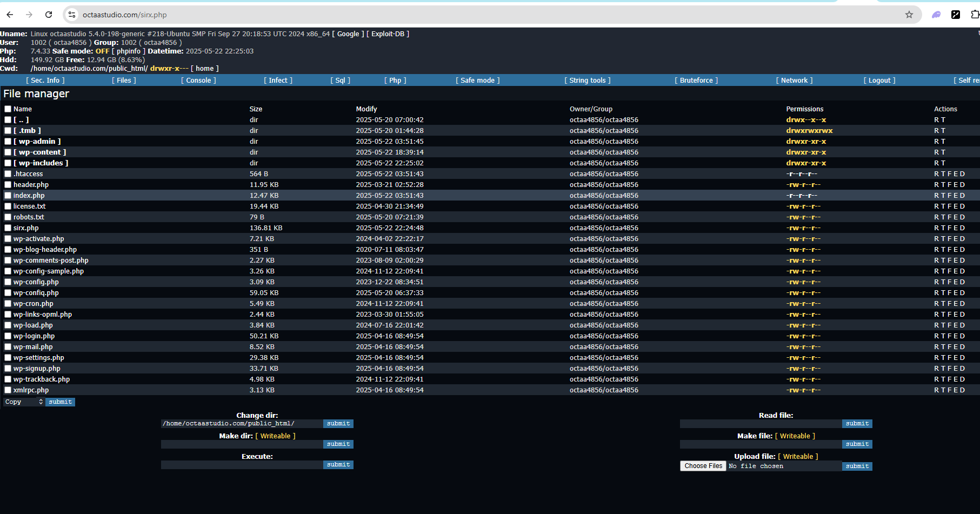
Task: Go back using the browser back arrow
Action: [x=10, y=15]
